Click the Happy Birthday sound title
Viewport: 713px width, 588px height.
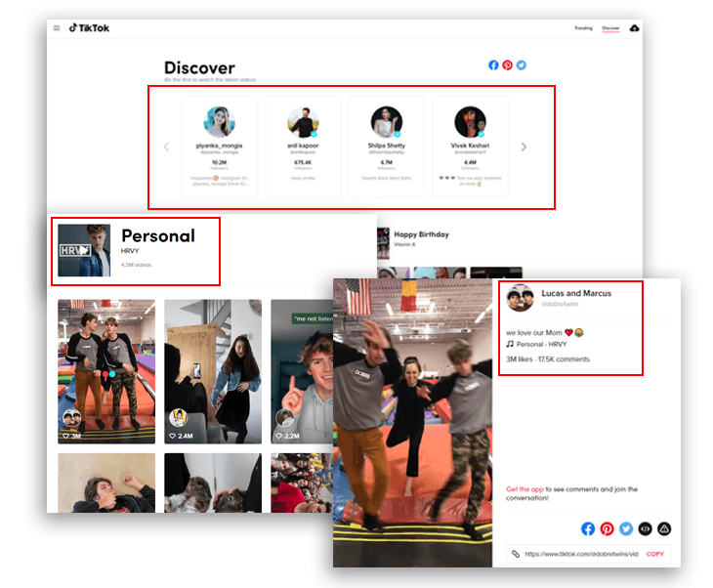click(x=422, y=234)
